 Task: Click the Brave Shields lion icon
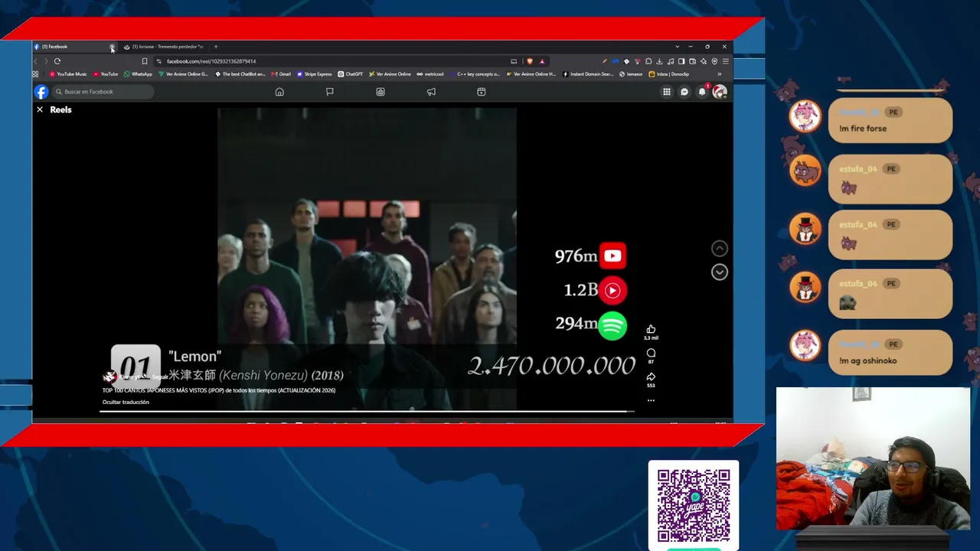(530, 61)
